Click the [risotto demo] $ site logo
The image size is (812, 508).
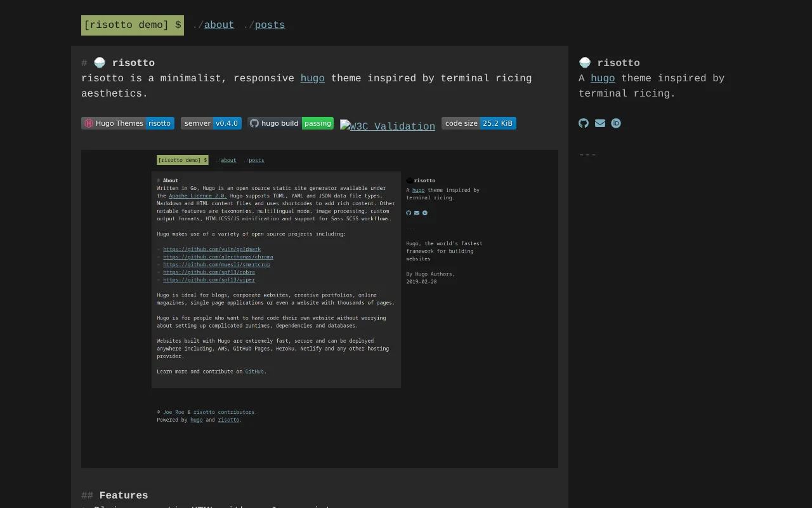pos(133,25)
